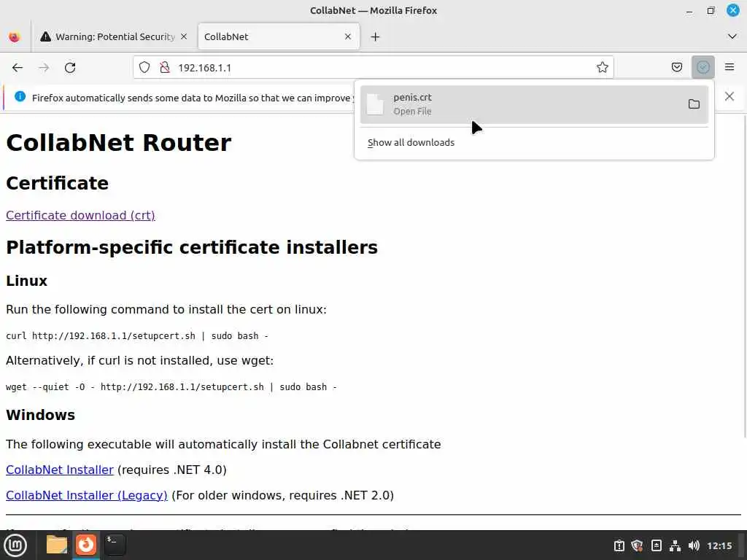747x560 pixels.
Task: Open the update manager shield tray icon
Action: (x=637, y=545)
